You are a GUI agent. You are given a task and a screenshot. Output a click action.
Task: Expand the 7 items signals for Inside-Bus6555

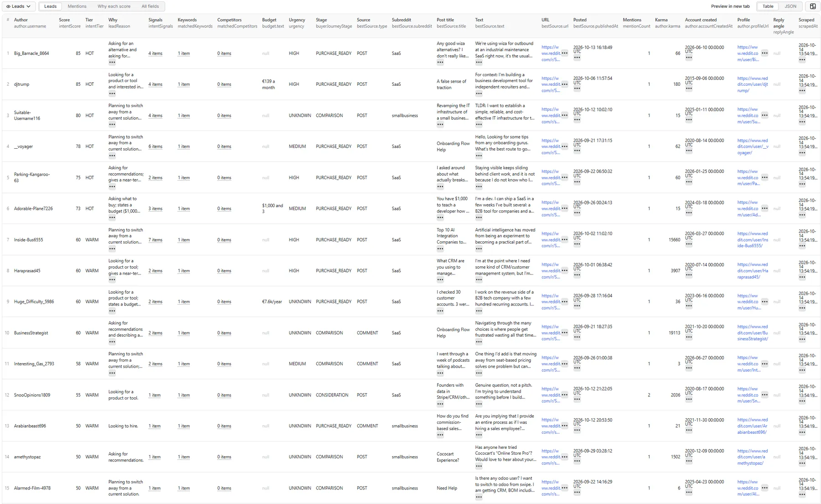[156, 240]
